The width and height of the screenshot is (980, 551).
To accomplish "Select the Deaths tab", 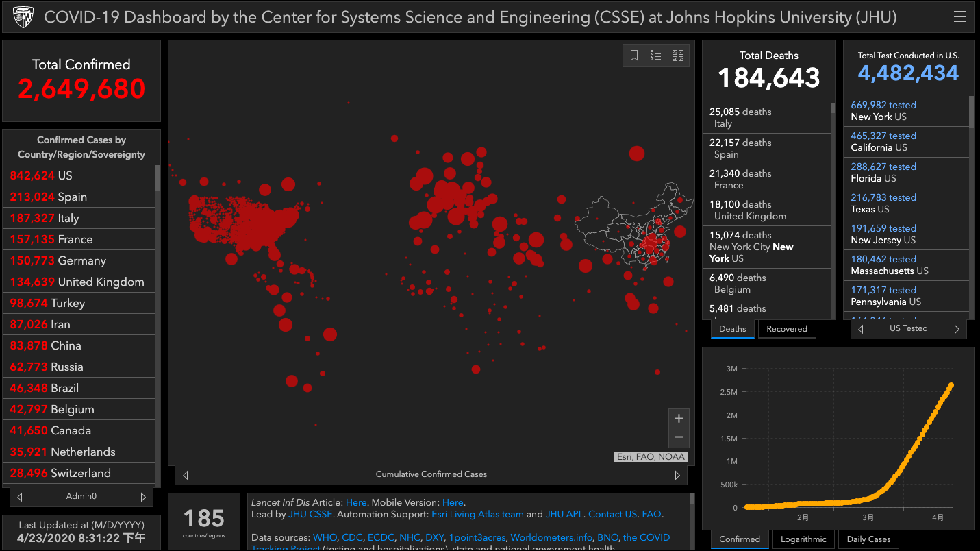I will coord(732,329).
